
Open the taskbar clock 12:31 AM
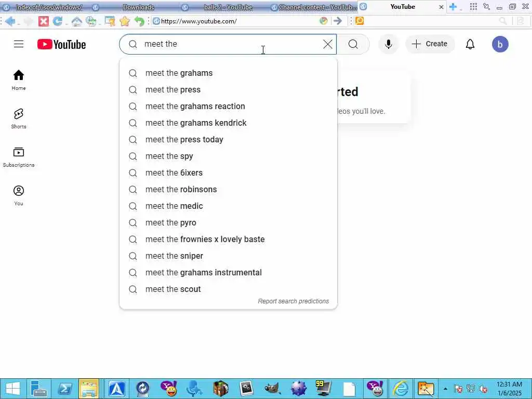(509, 389)
